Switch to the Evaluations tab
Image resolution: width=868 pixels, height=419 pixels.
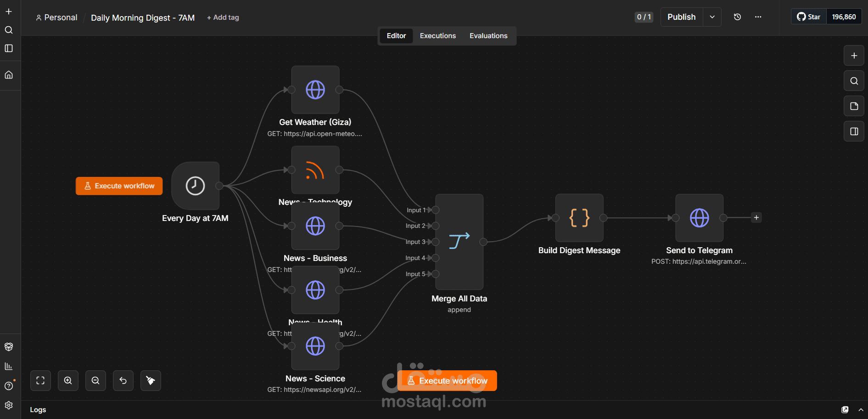(488, 36)
